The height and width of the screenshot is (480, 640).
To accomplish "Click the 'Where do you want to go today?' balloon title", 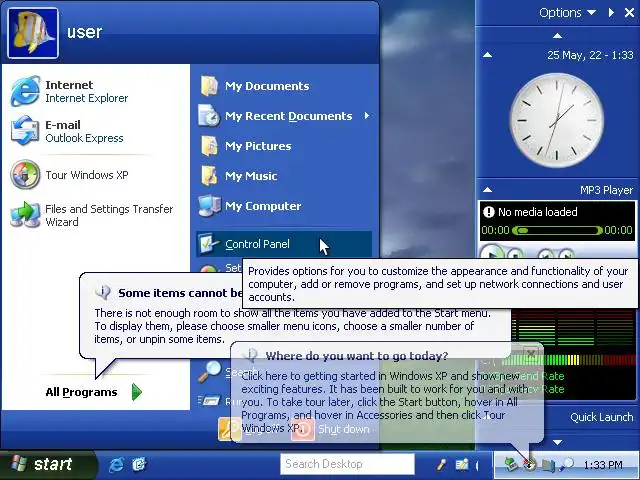I will (x=357, y=356).
